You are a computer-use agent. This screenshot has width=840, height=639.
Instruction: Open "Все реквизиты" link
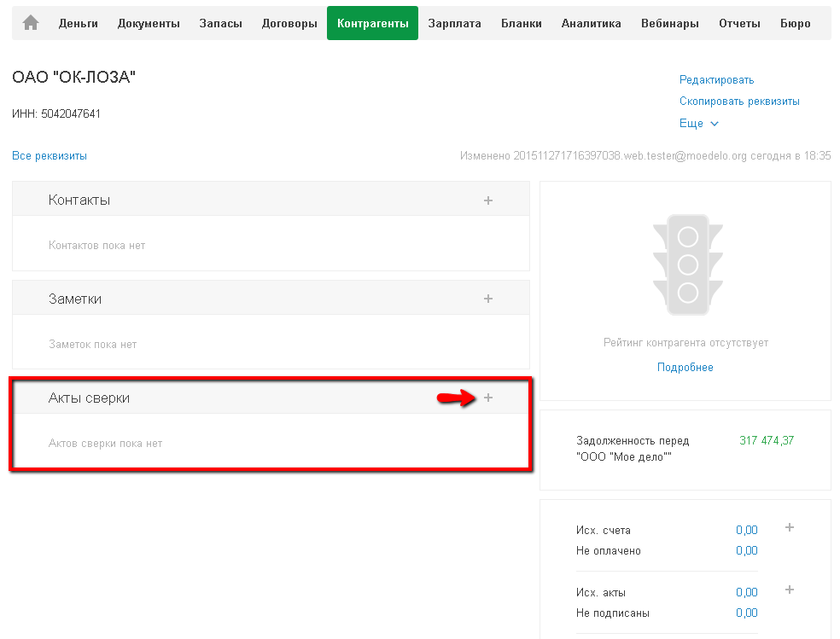50,156
